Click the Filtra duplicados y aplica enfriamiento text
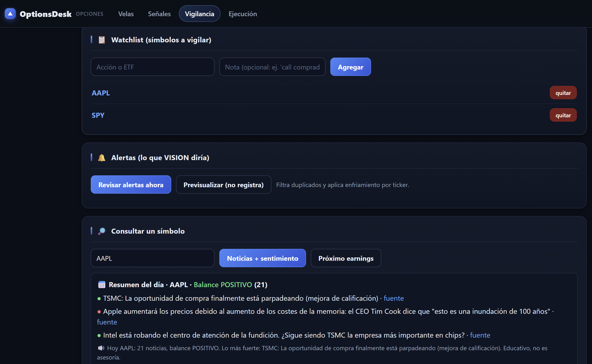 coord(342,185)
